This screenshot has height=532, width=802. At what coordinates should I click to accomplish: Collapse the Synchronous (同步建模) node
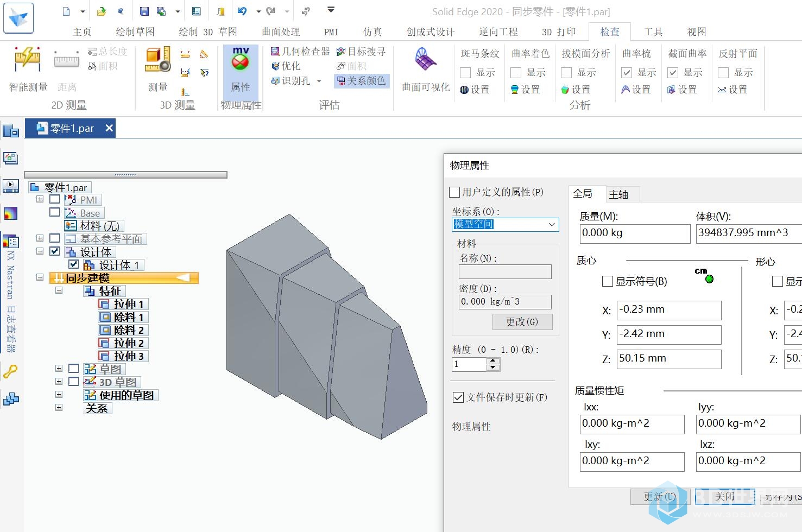pos(40,277)
